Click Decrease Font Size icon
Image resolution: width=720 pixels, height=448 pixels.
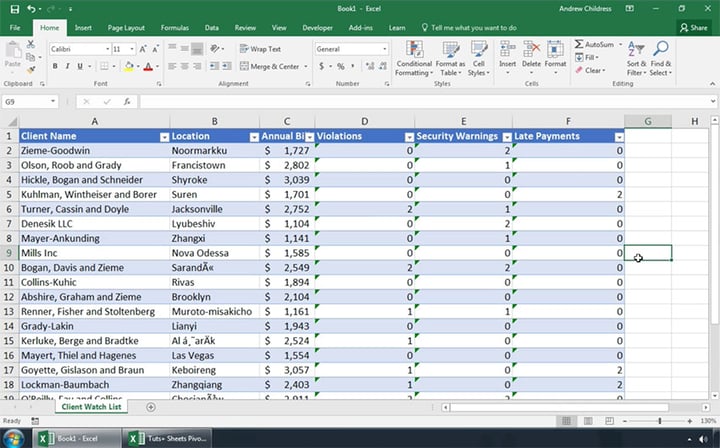[x=155, y=49]
